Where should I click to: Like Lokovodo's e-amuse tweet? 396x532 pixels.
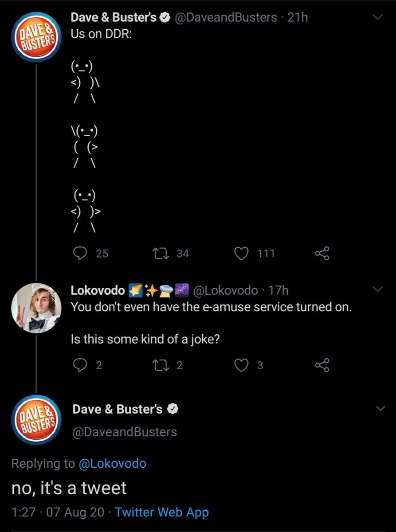coord(241,365)
